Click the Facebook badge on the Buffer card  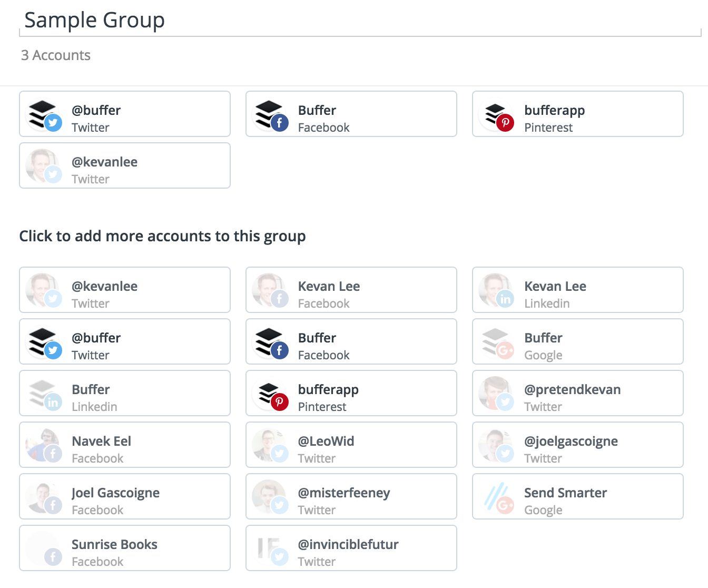tap(280, 123)
